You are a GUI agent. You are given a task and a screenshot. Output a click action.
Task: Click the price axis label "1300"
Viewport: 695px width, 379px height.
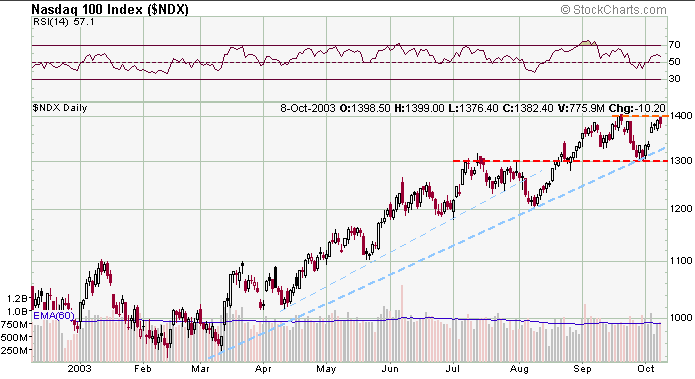coord(681,160)
